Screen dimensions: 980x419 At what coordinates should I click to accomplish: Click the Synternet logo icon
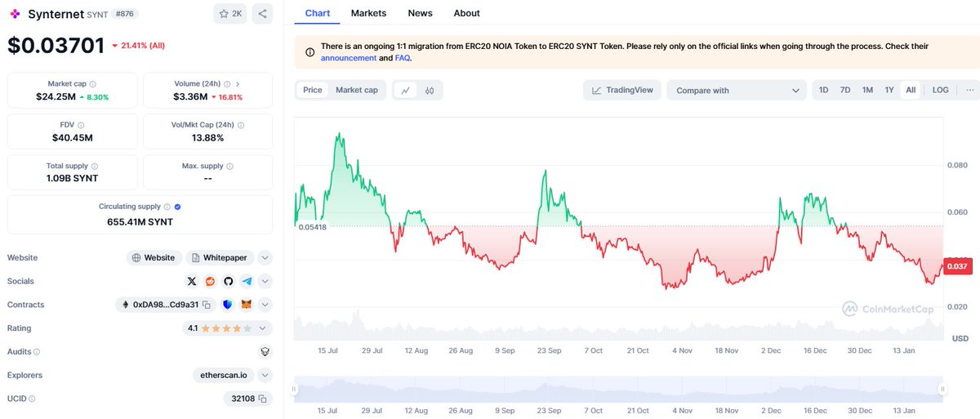click(15, 14)
